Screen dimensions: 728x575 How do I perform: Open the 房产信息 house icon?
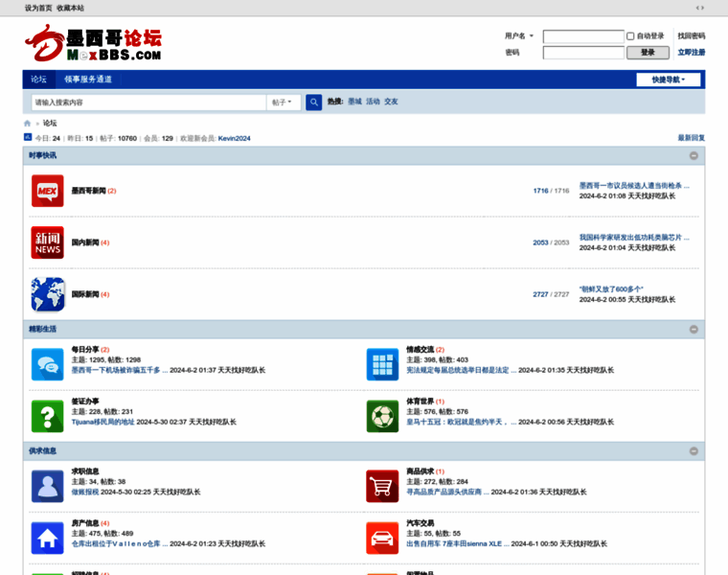pos(47,538)
